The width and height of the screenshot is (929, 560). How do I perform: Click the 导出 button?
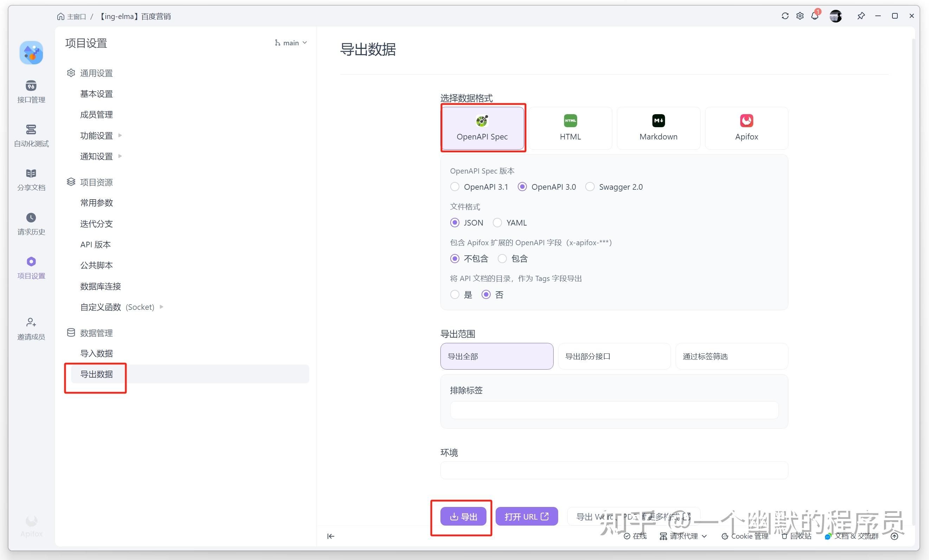[x=463, y=517]
